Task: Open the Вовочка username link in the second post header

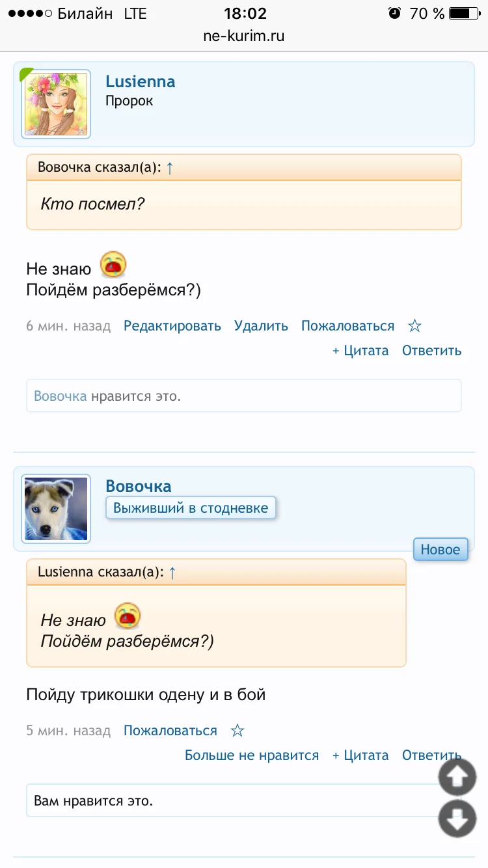Action: [139, 486]
